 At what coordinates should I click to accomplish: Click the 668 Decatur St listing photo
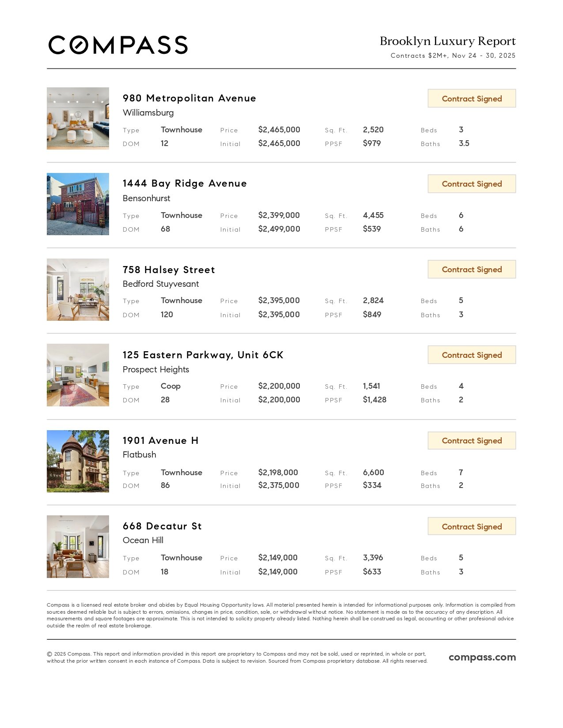(78, 547)
